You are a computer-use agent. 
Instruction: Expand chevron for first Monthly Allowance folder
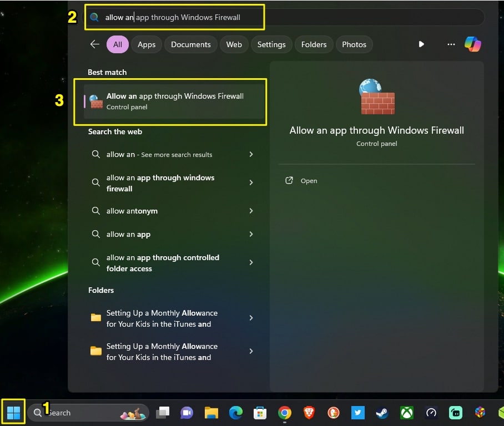click(251, 318)
